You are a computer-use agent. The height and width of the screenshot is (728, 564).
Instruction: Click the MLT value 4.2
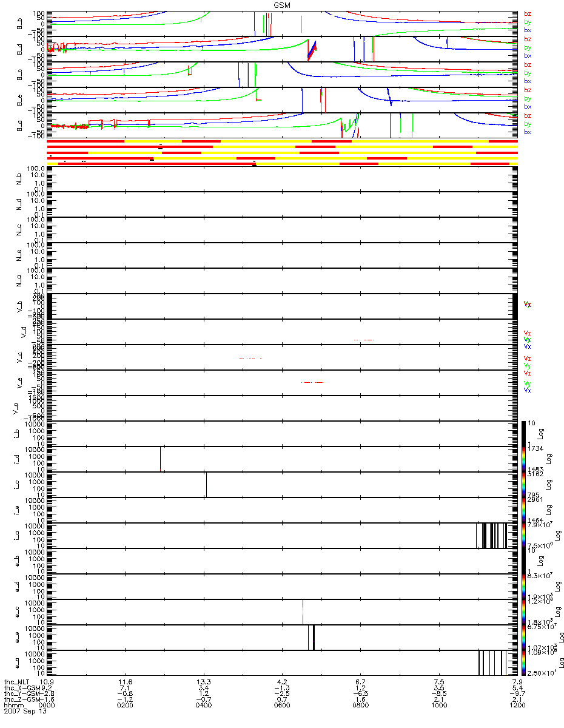pyautogui.click(x=282, y=682)
